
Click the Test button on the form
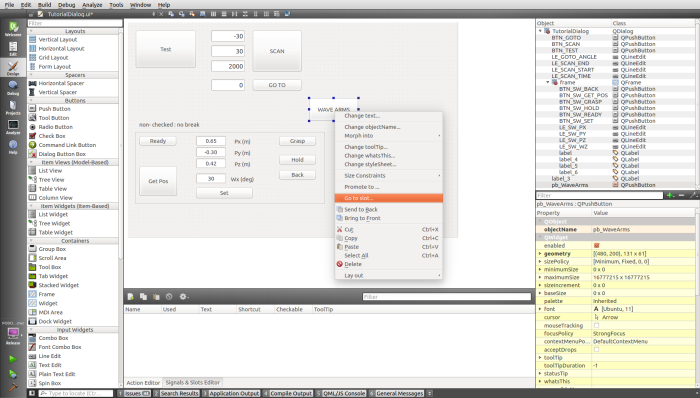pos(166,49)
